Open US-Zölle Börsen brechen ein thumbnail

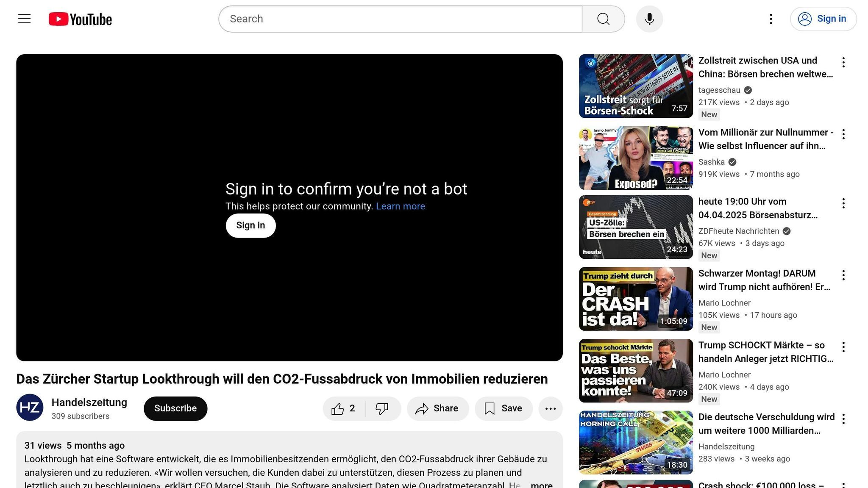click(636, 227)
